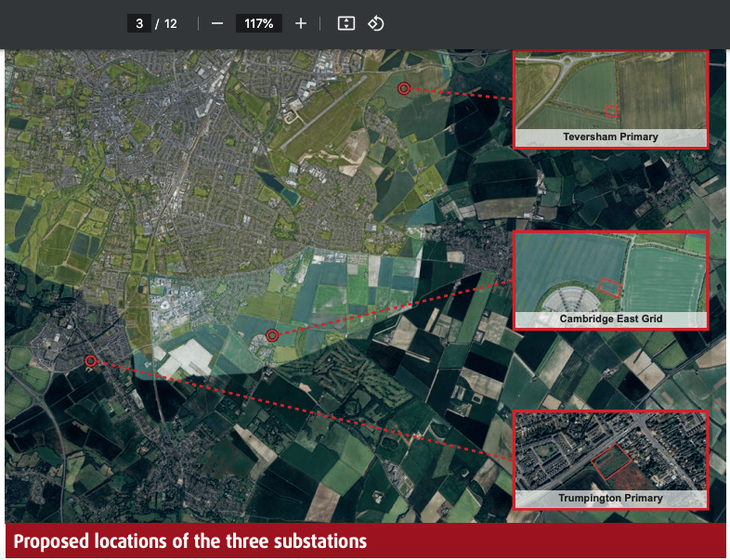Click the red site outline in Teversham inset
This screenshot has height=560, width=730.
(612, 111)
